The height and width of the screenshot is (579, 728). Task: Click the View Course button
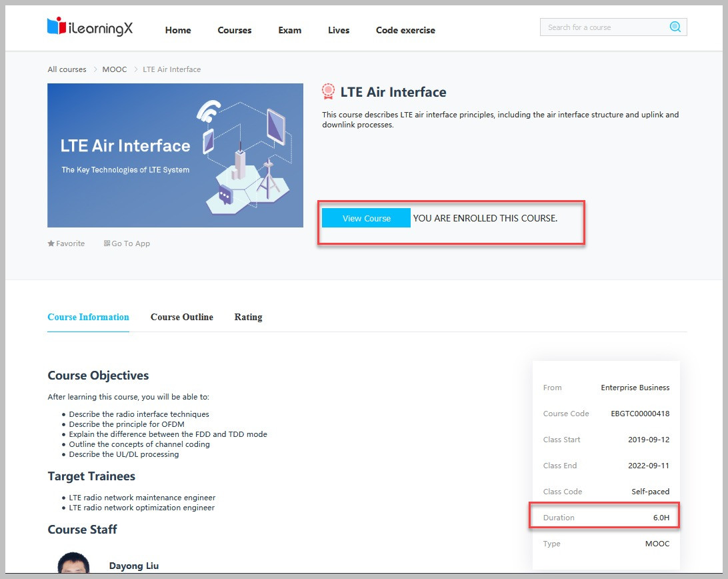coord(366,218)
